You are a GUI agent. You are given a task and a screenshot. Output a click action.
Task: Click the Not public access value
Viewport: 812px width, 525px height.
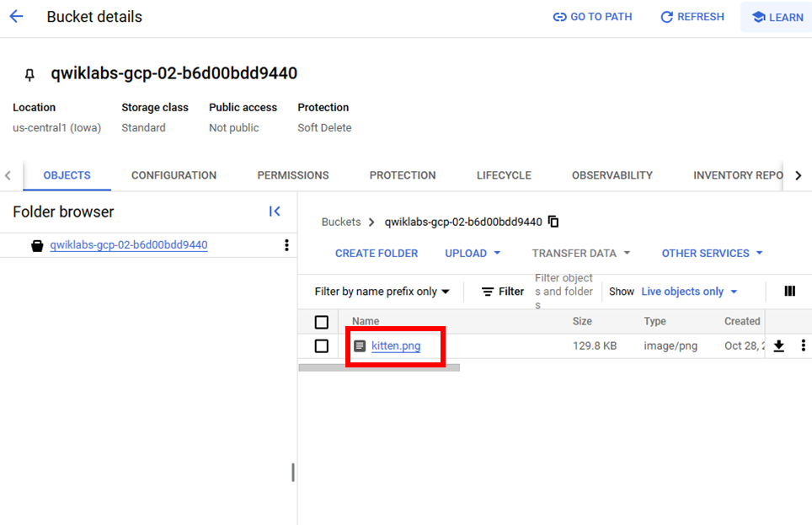point(233,127)
